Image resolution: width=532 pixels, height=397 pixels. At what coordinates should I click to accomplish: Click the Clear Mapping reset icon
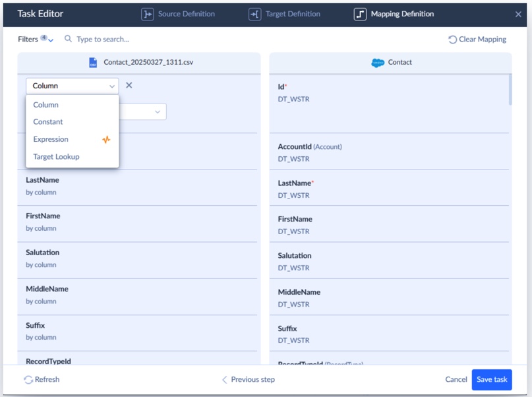tap(452, 40)
